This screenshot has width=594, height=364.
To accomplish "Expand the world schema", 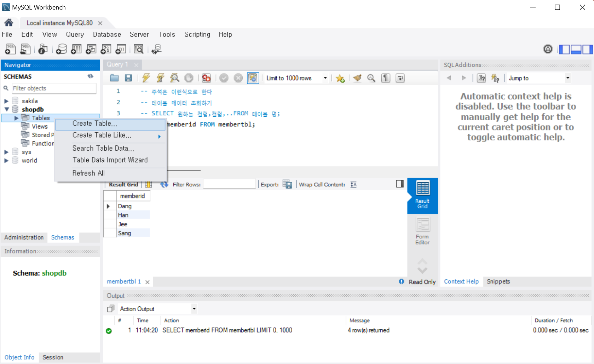I will tap(6, 160).
